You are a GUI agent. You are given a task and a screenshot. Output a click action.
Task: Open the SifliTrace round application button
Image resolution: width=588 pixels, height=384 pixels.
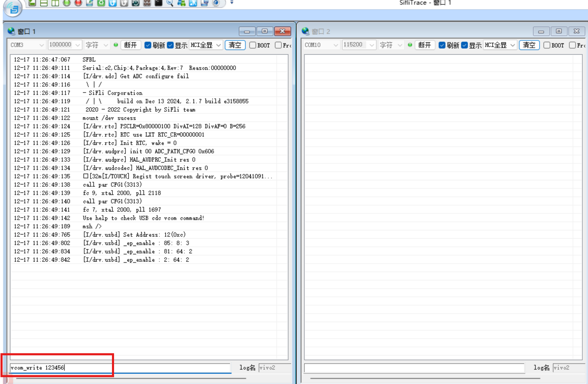[13, 9]
